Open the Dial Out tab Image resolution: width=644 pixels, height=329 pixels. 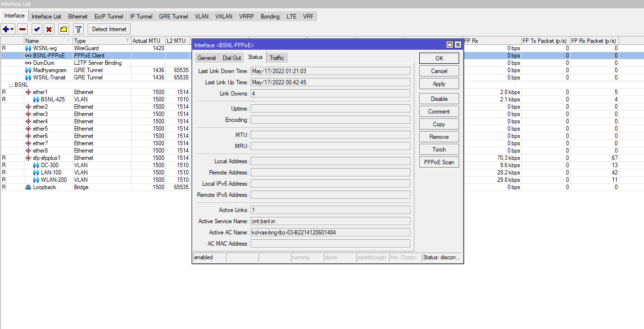click(x=232, y=57)
